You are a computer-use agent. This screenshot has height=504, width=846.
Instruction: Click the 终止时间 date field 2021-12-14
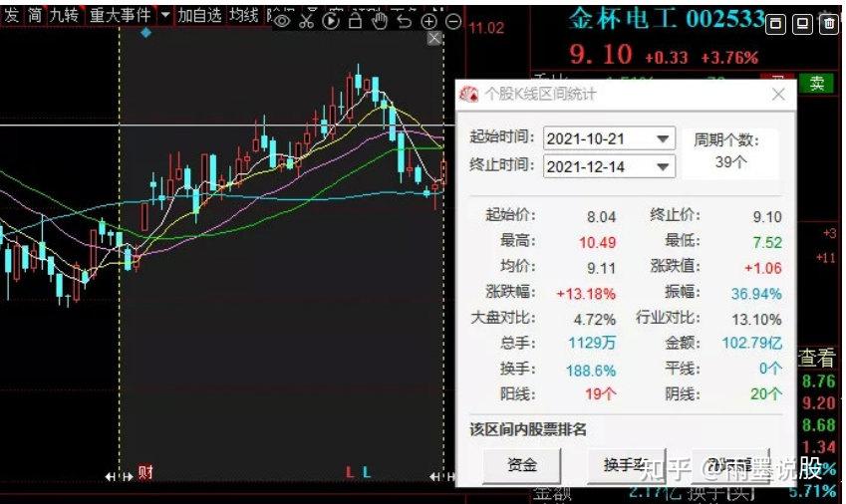tap(609, 166)
